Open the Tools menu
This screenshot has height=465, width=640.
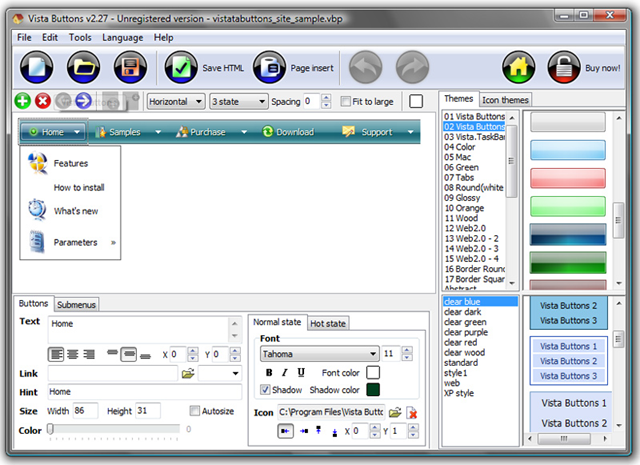click(x=80, y=37)
